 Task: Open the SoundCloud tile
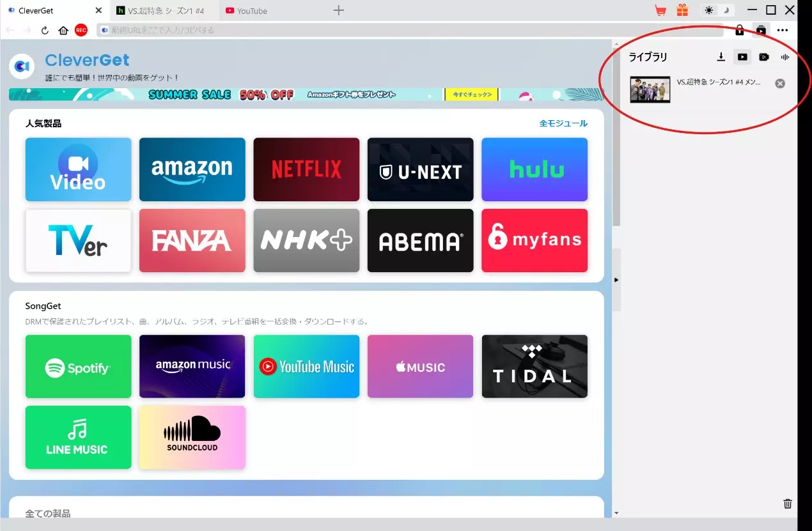(192, 437)
